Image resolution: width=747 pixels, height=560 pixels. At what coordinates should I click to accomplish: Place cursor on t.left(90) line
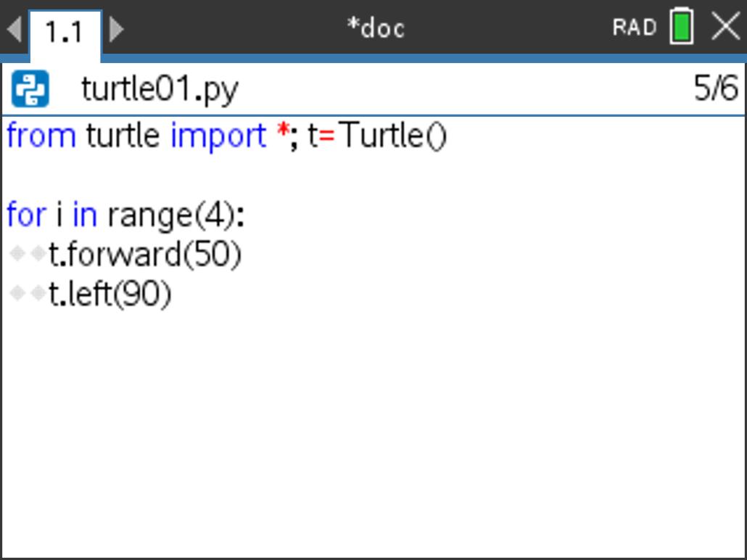pos(110,295)
